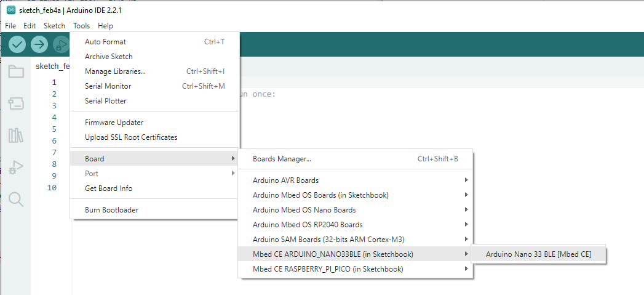Open the Sketchbook folder sidebar icon
Viewport: 644px width, 295px height.
[x=16, y=71]
